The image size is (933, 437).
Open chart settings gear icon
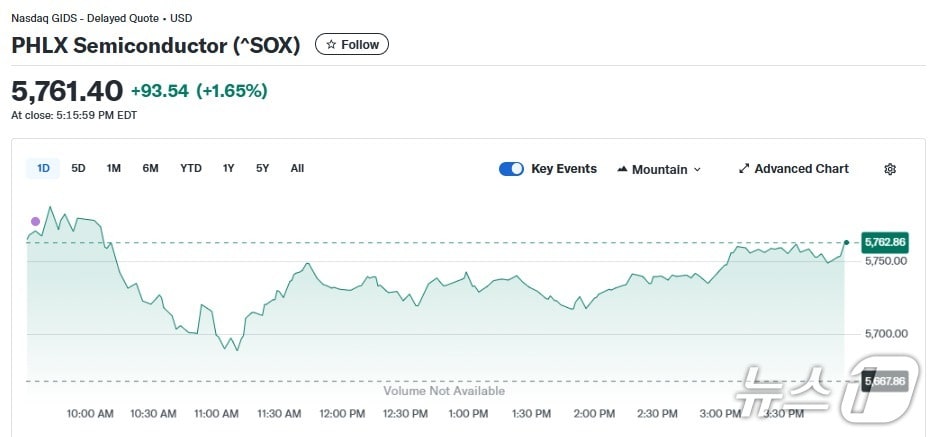890,169
